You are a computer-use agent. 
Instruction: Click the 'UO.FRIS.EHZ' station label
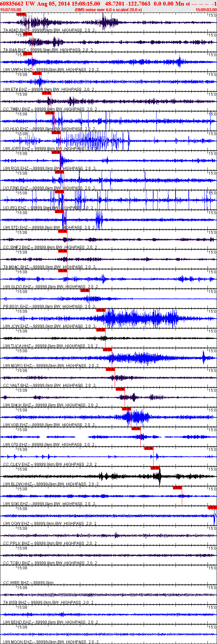[x=16, y=188]
